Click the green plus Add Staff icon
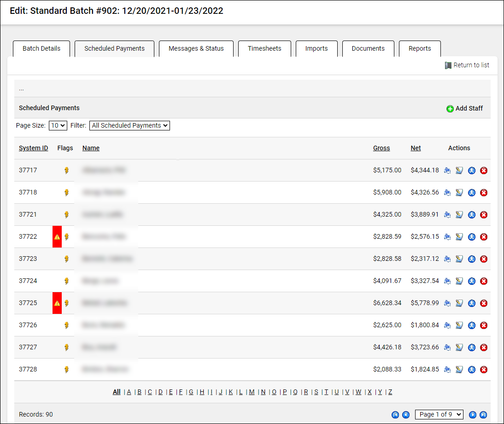504x424 pixels. click(450, 108)
